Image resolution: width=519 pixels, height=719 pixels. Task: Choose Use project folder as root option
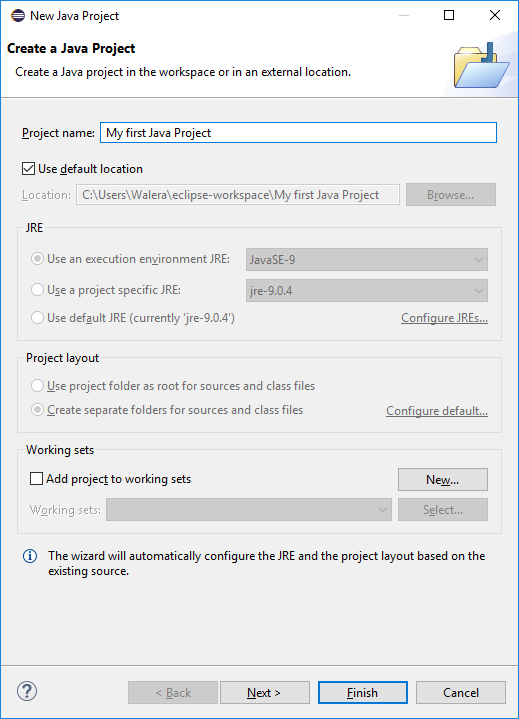(37, 386)
